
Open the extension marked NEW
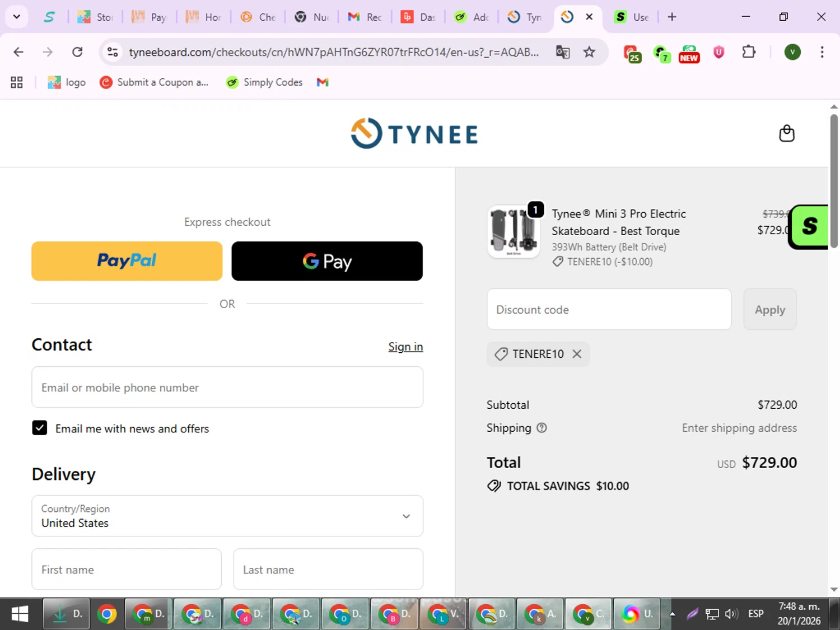tap(689, 53)
